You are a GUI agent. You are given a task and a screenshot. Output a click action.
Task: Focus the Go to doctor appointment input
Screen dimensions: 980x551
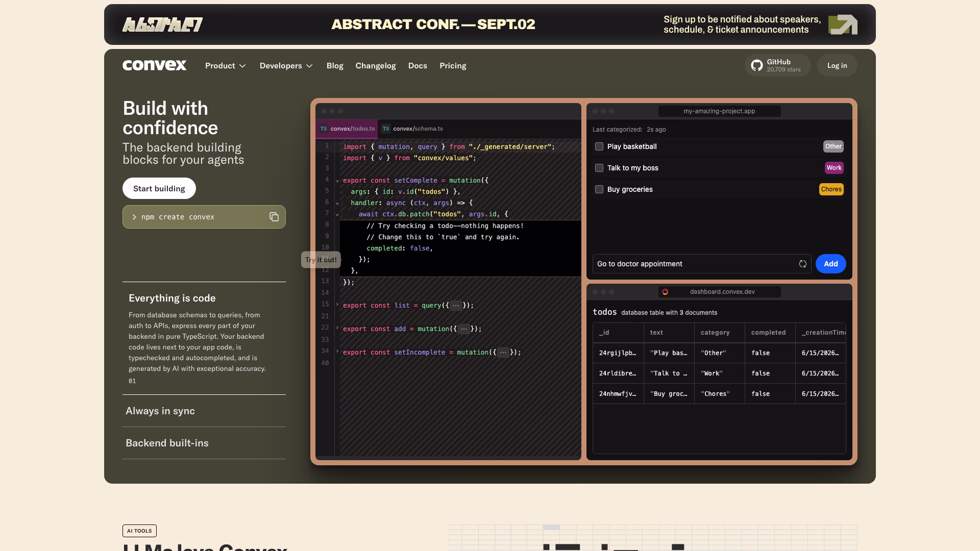702,264
